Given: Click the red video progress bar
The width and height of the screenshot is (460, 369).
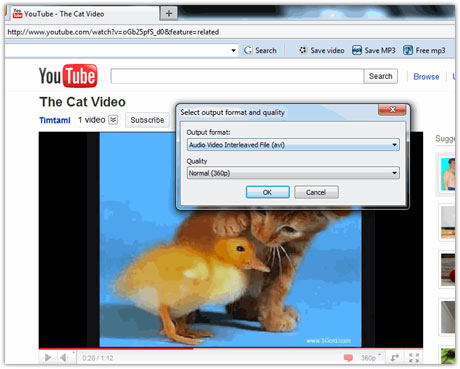Looking at the screenshot, I should 116,349.
